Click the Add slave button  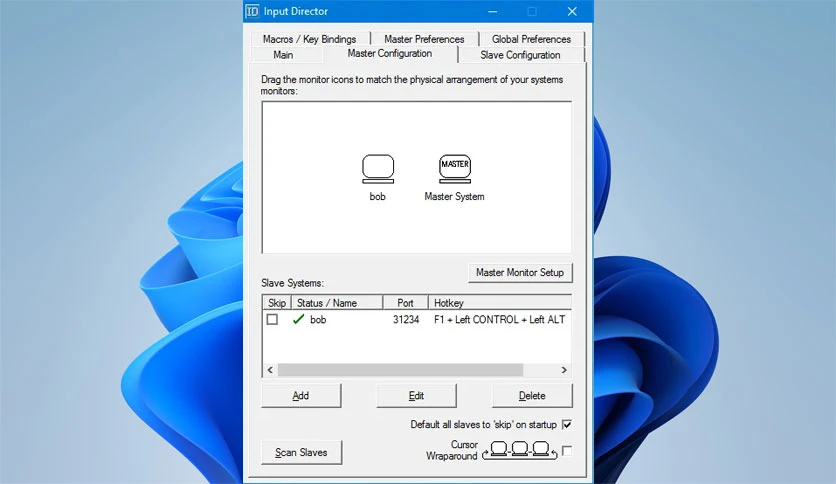pos(301,396)
